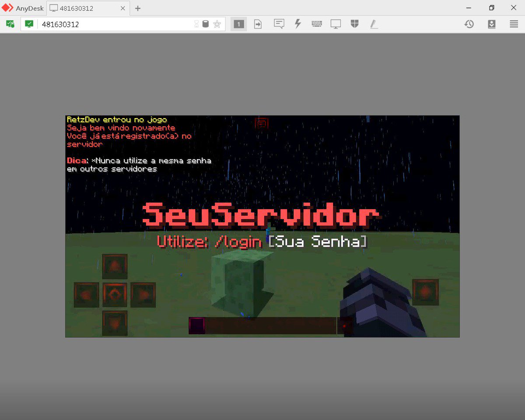Select the first highlighted hotbar slot
Viewport: 525px width, 420px height.
[x=197, y=326]
